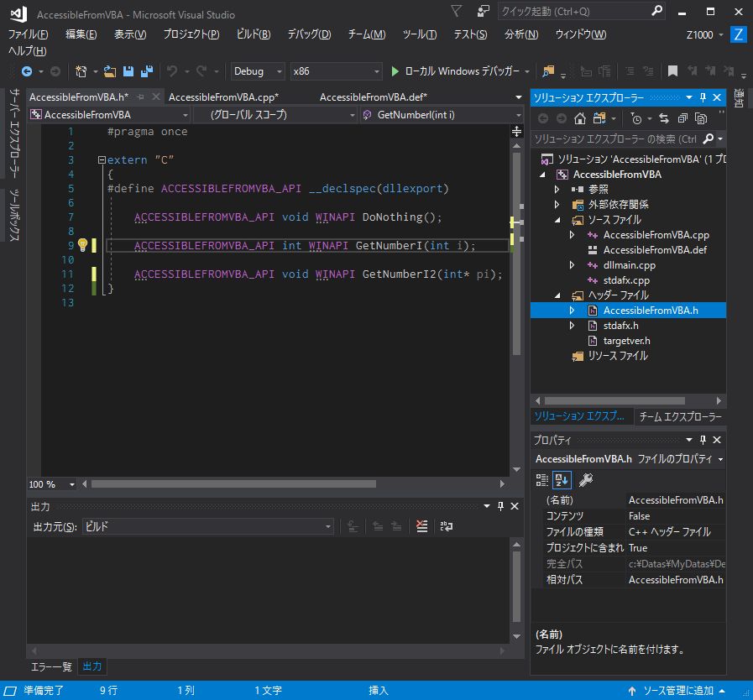The width and height of the screenshot is (753, 700).
Task: Save the file with the floppy disk icon
Action: [x=128, y=71]
